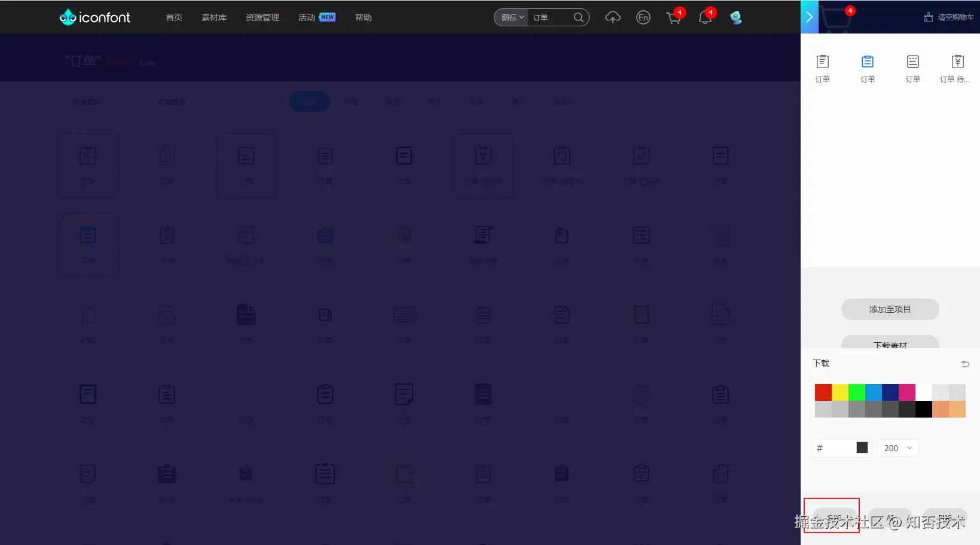The width and height of the screenshot is (980, 545).
Task: Click the user avatar icon
Action: click(x=736, y=17)
